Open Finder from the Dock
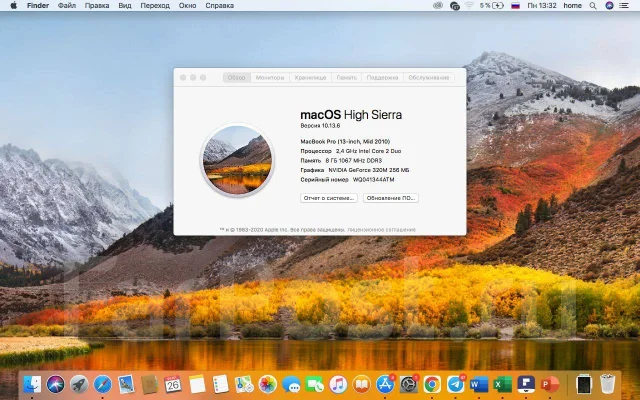 click(x=32, y=384)
